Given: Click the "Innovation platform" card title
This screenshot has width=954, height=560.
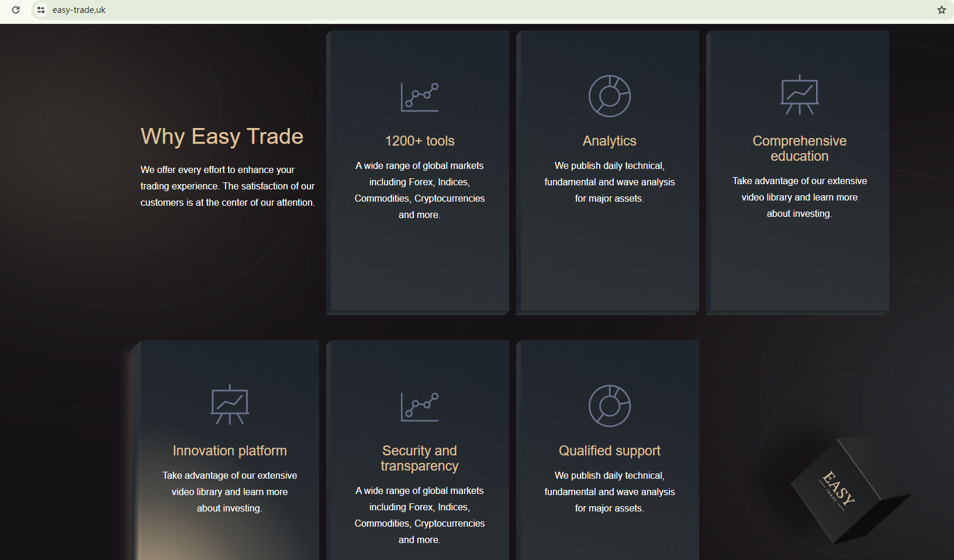Looking at the screenshot, I should click(230, 451).
